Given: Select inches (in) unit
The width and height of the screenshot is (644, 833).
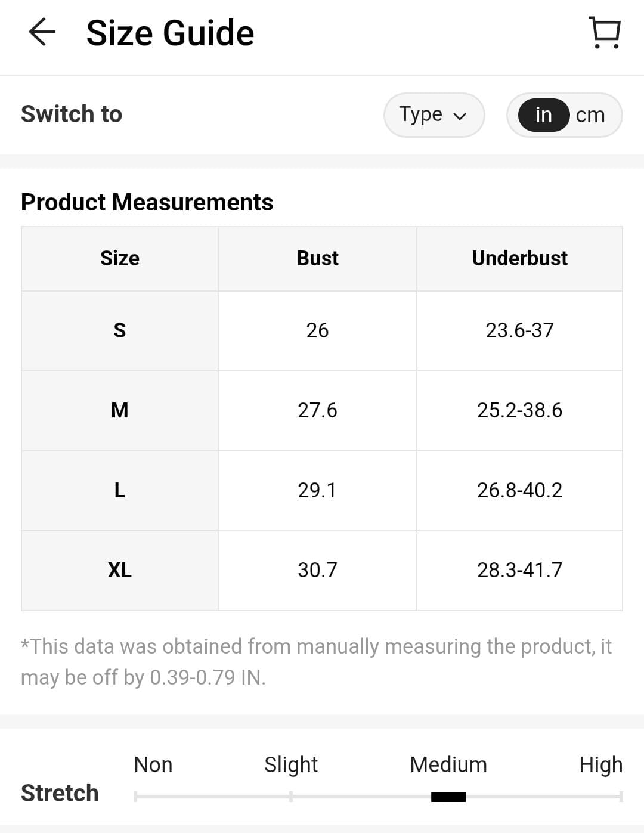Looking at the screenshot, I should point(543,115).
